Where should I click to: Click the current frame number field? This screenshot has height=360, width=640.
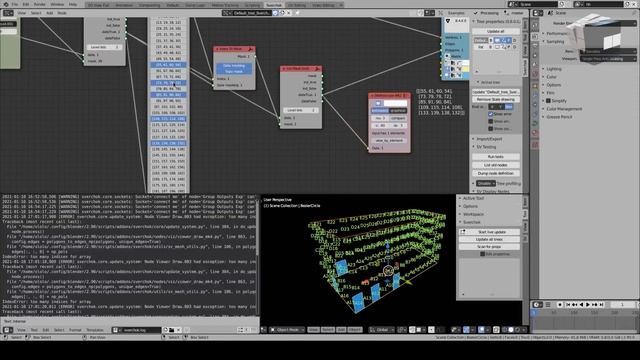pyautogui.click(x=622, y=304)
